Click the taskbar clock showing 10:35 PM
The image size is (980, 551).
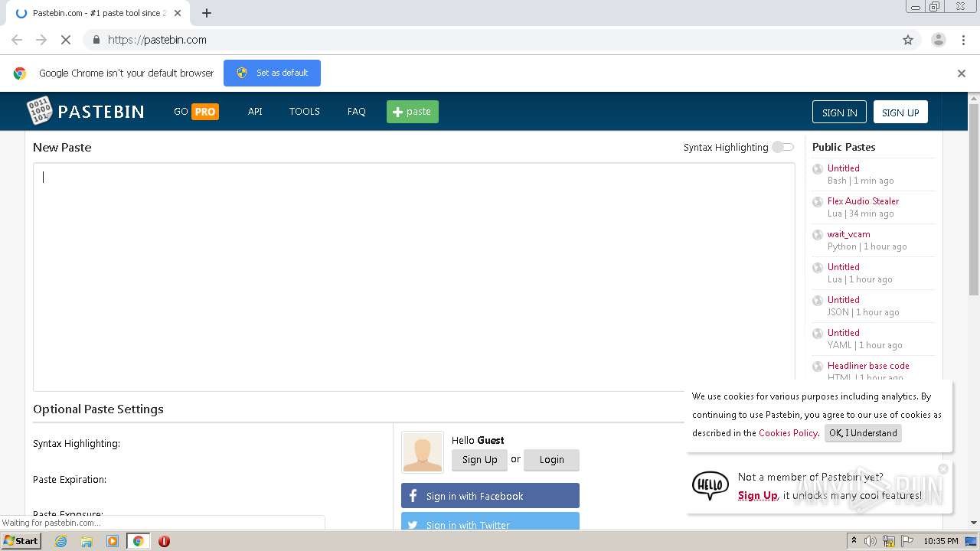pyautogui.click(x=941, y=541)
